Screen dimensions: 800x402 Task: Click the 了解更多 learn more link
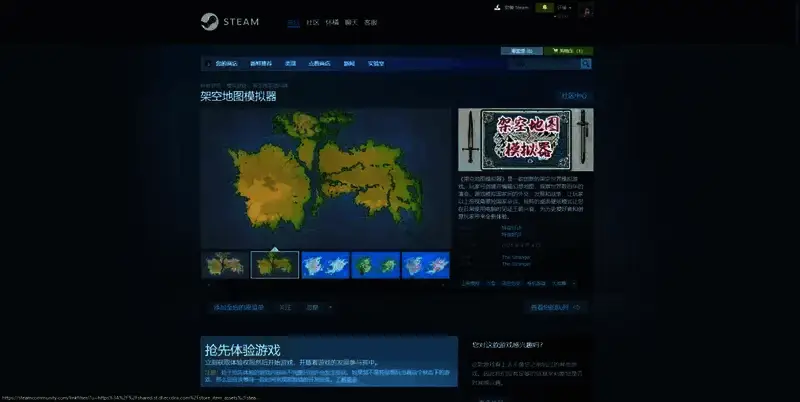[x=346, y=380]
